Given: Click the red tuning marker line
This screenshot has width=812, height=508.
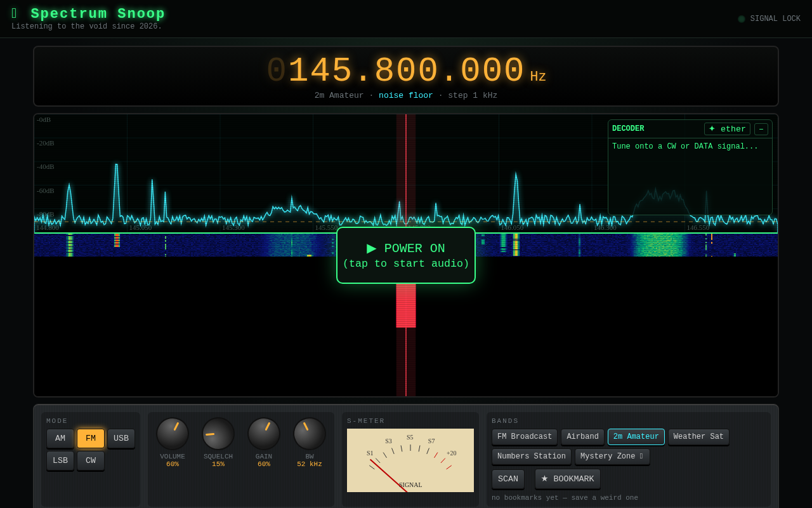Looking at the screenshot, I should coord(406,255).
